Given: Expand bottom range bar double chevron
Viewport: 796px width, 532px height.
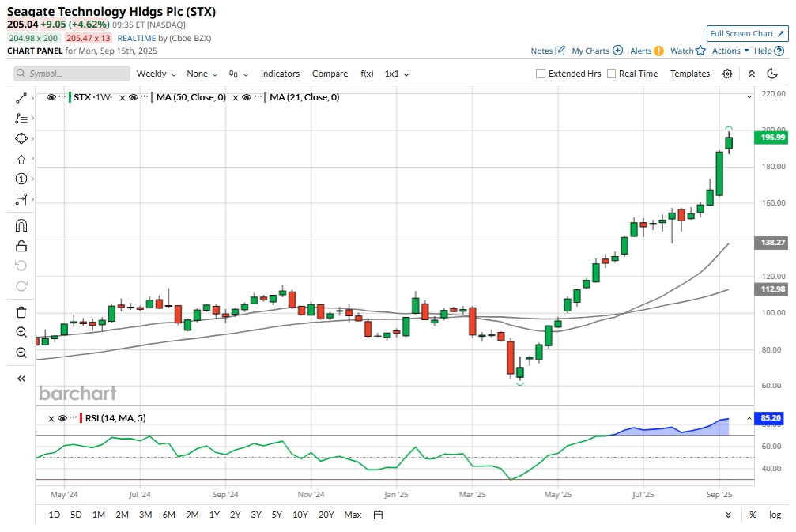Looking at the screenshot, I should coord(729,515).
